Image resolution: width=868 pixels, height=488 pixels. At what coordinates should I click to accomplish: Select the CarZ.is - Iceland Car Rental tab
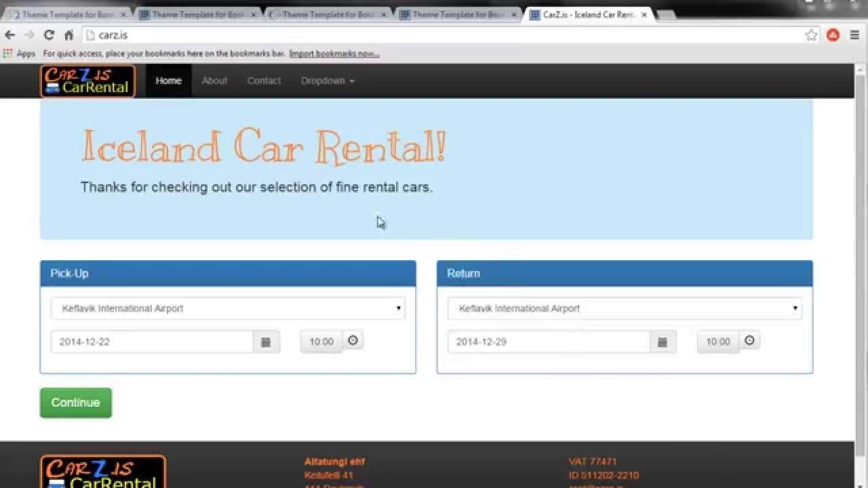pyautogui.click(x=587, y=14)
